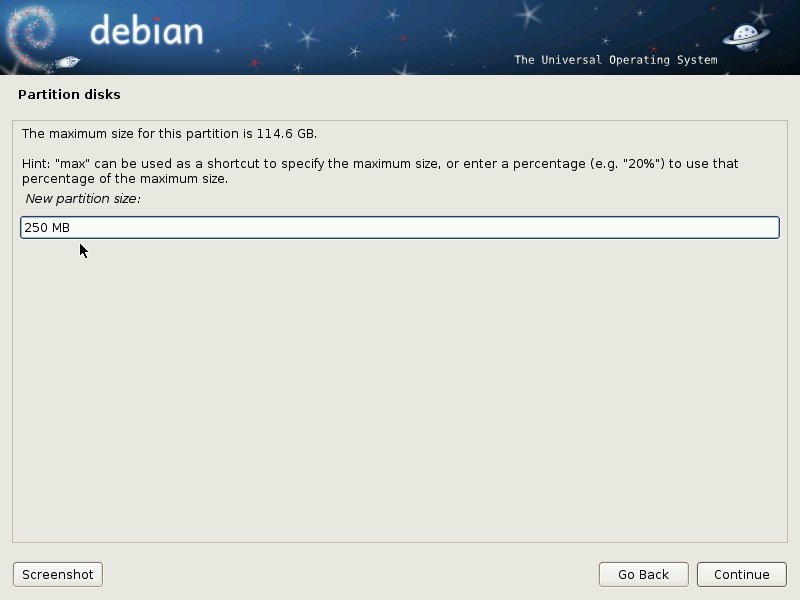The height and width of the screenshot is (600, 800).
Task: Click the Partition disks heading
Action: [69, 94]
